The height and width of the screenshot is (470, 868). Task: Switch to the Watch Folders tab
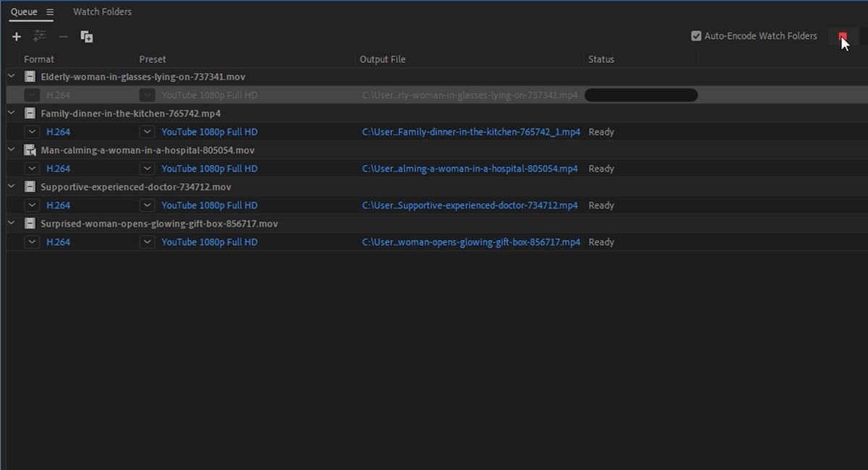[101, 12]
